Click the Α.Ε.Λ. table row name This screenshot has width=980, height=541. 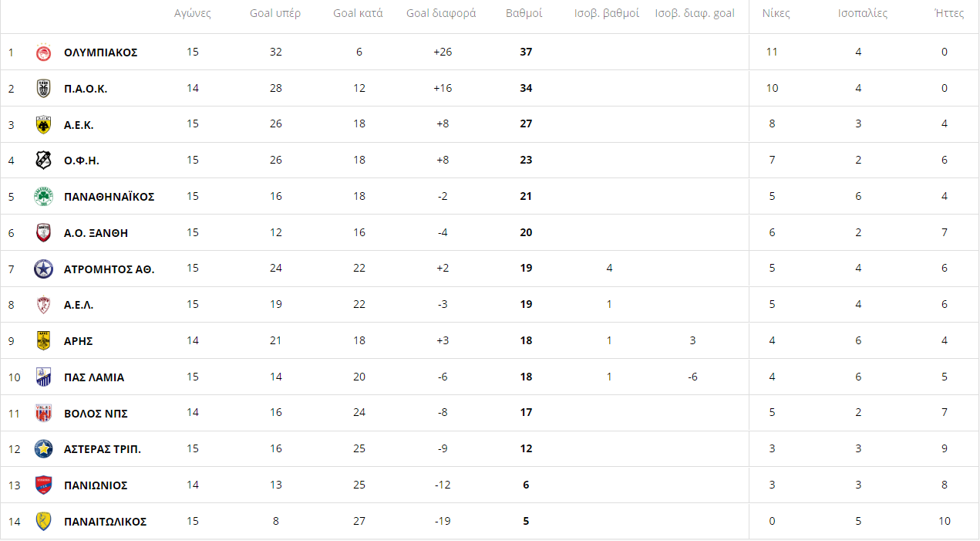pyautogui.click(x=79, y=305)
